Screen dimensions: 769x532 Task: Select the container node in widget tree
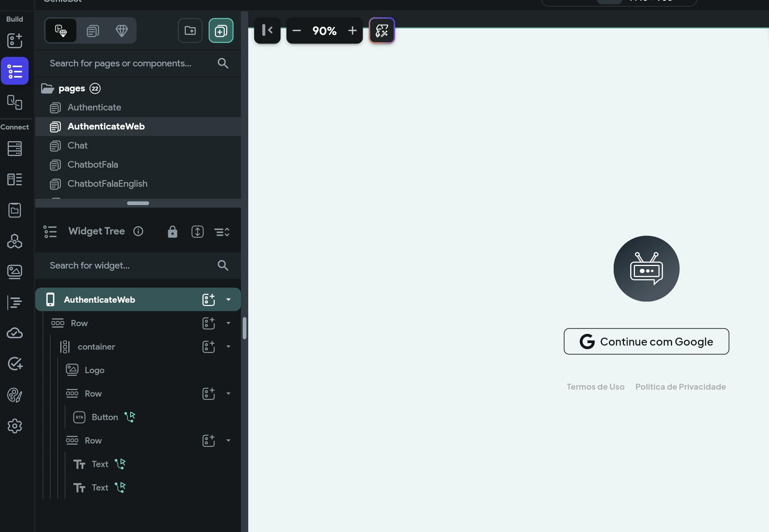tap(96, 347)
